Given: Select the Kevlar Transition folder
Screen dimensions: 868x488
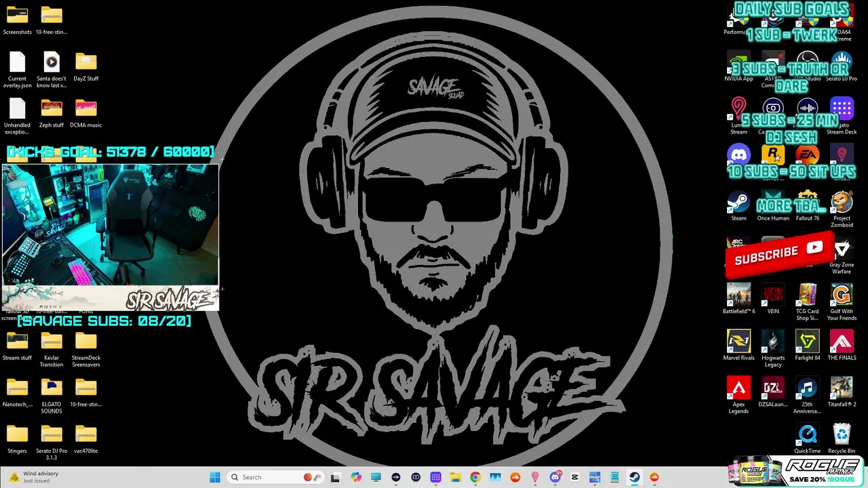Looking at the screenshot, I should click(x=52, y=350).
